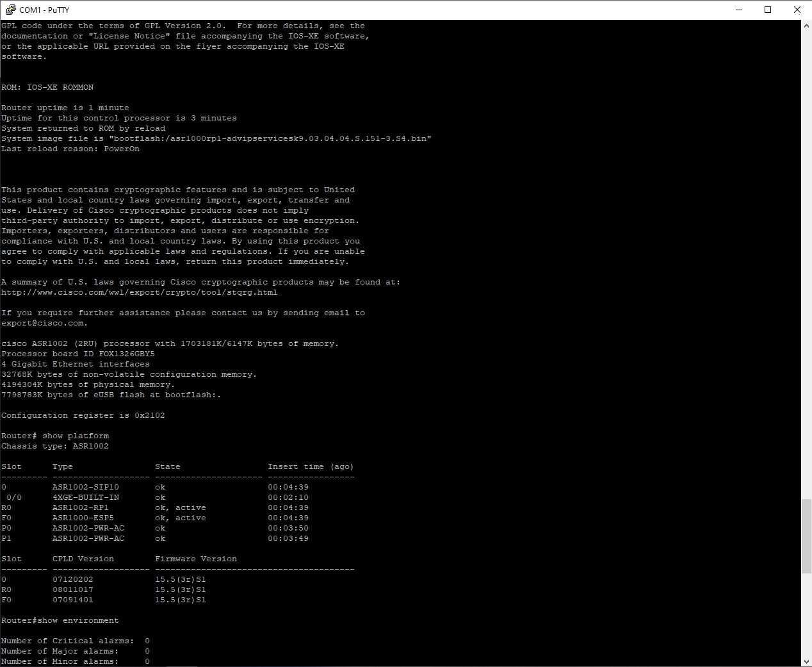Click '4 Gigabit Ethernet interfaces' line
Viewport: 812px width, 667px height.
point(76,364)
